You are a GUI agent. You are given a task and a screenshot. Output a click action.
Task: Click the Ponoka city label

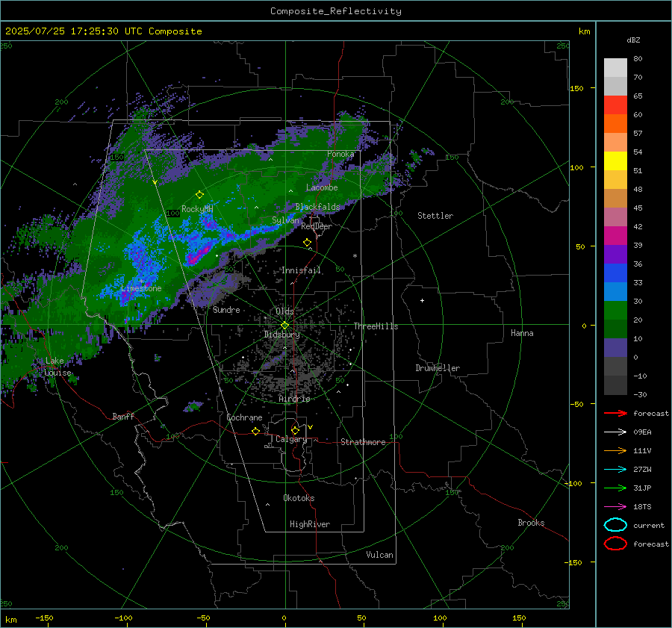340,154
